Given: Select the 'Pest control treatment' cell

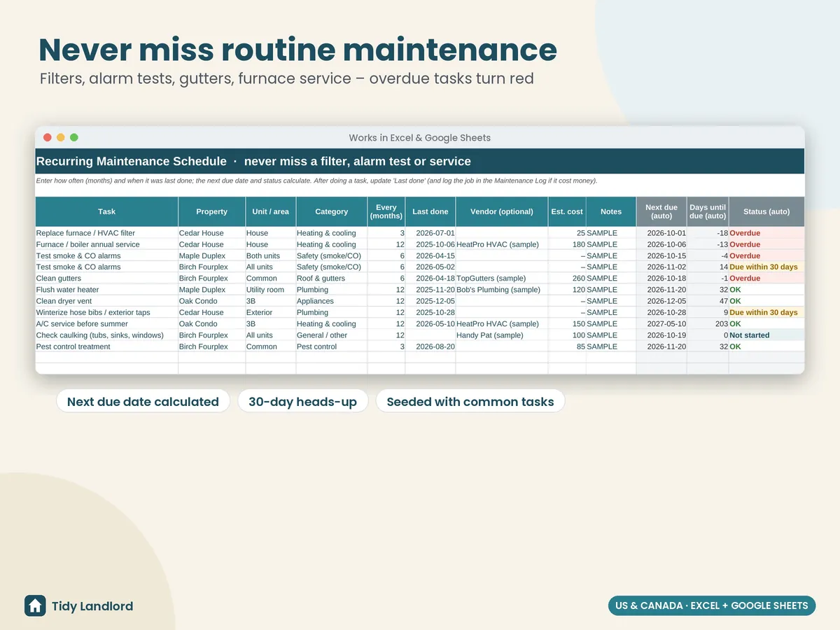Looking at the screenshot, I should coord(107,346).
